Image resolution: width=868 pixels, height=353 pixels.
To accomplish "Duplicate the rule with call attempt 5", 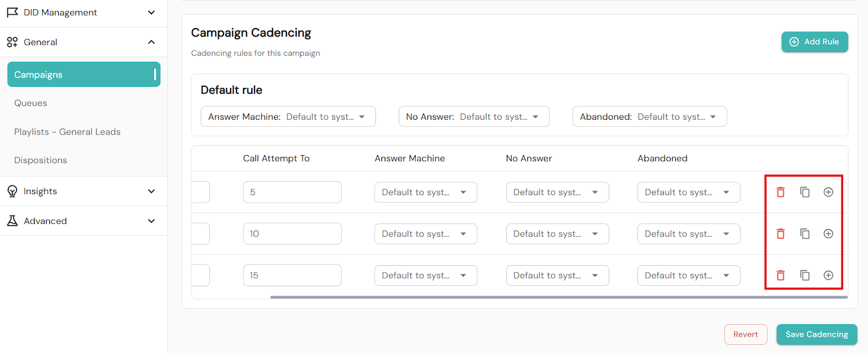I will point(805,192).
